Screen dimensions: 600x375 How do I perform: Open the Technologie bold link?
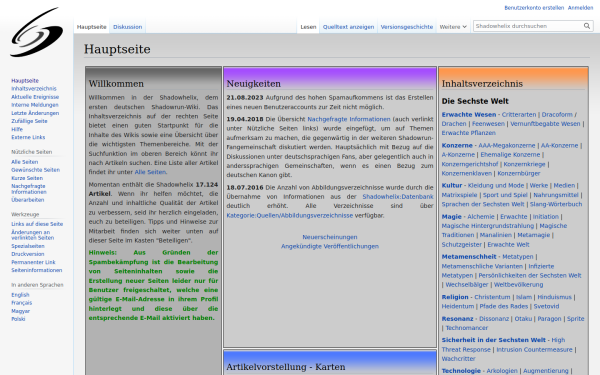pos(461,371)
